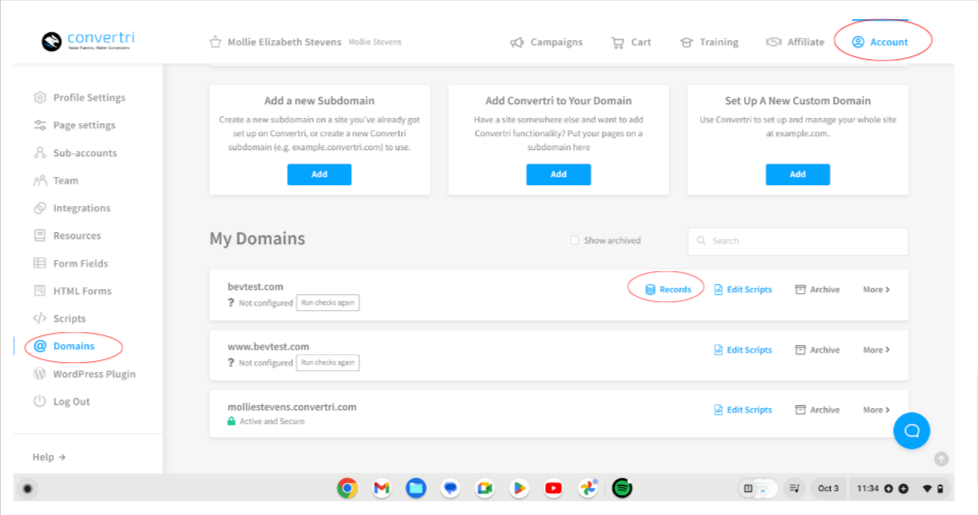Archive the molliestevens.convertri.com domain
Screen dimensions: 978x515
817,410
